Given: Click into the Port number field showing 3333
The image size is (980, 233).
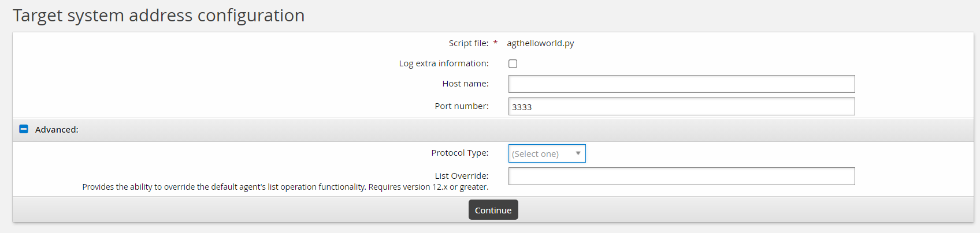Looking at the screenshot, I should point(681,107).
